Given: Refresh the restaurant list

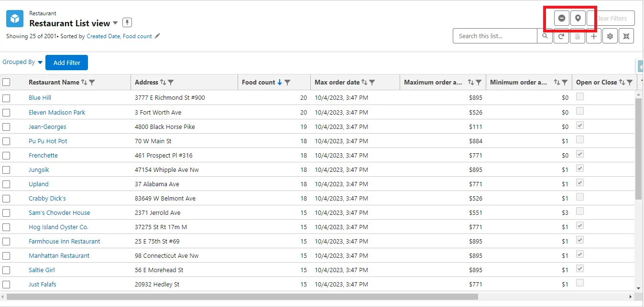Looking at the screenshot, I should (x=561, y=36).
